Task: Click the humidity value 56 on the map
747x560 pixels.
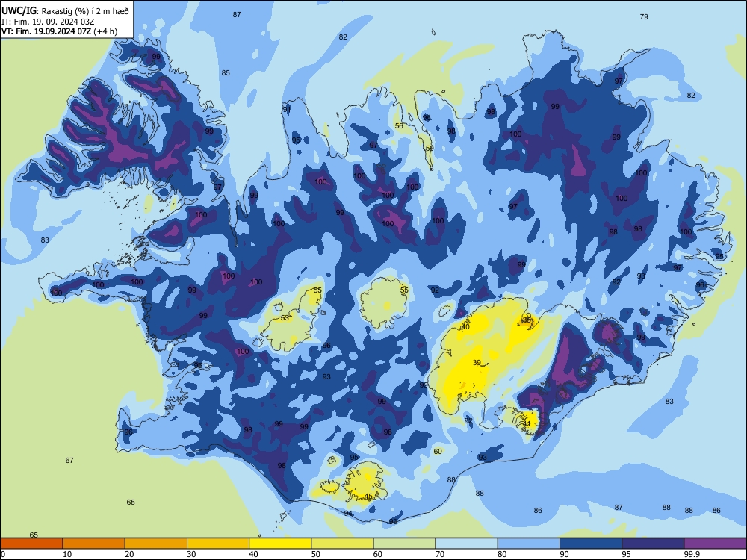Action: (x=399, y=125)
